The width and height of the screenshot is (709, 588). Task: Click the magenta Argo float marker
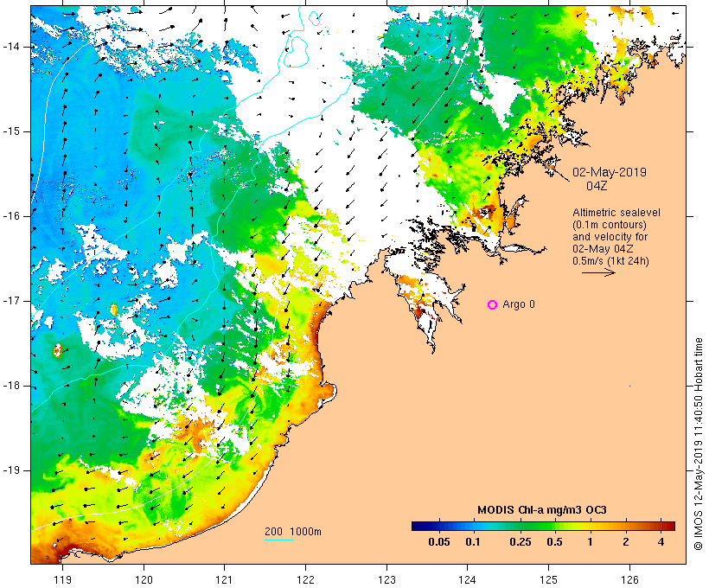[493, 305]
